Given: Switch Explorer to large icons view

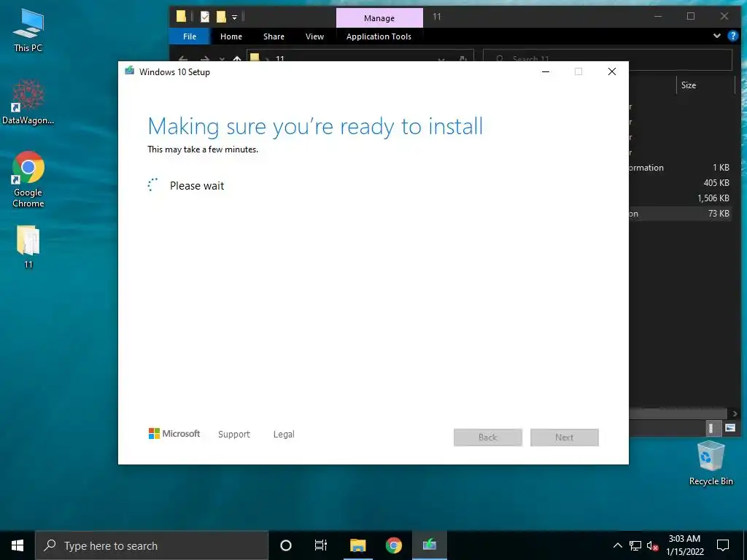Looking at the screenshot, I should tap(729, 428).
